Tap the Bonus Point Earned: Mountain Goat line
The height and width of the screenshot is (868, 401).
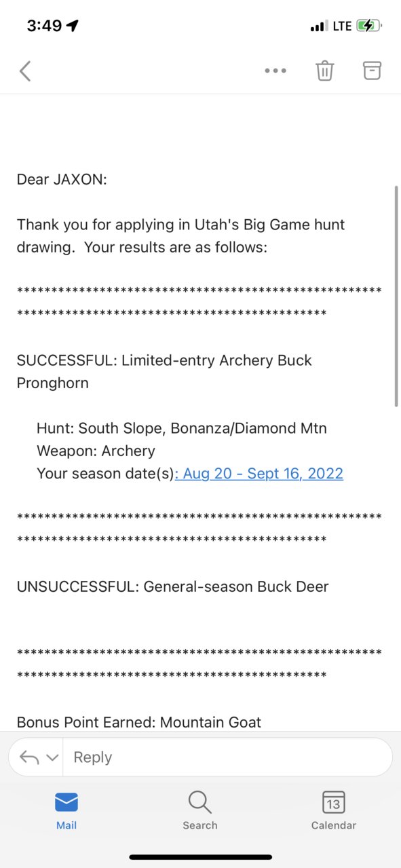point(139,722)
